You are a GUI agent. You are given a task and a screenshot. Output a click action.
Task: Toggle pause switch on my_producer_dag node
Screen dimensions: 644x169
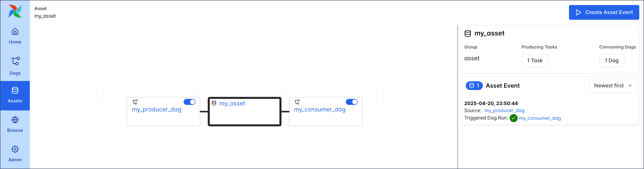(189, 102)
